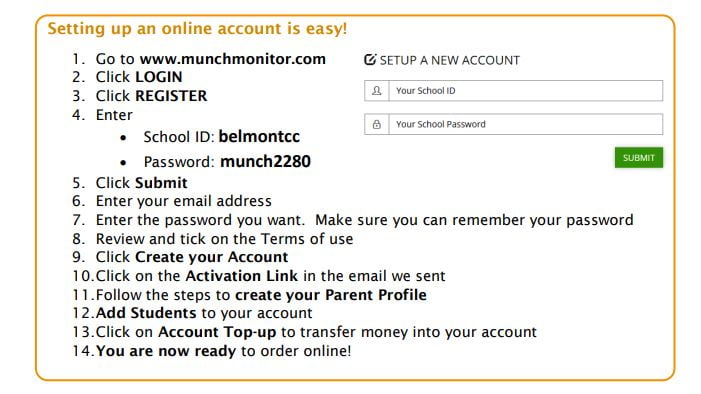701x394 pixels.
Task: Click the Account Top-up text in step 13
Action: [x=220, y=332]
